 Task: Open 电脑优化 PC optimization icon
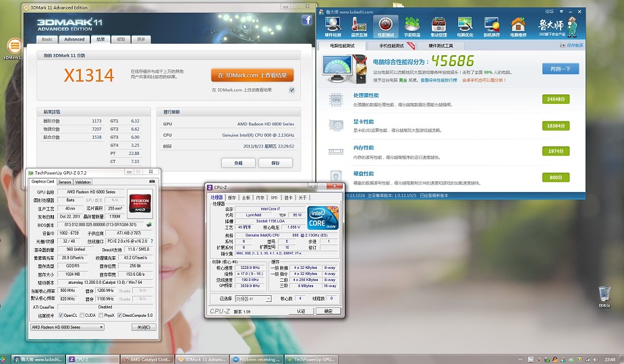click(x=465, y=27)
